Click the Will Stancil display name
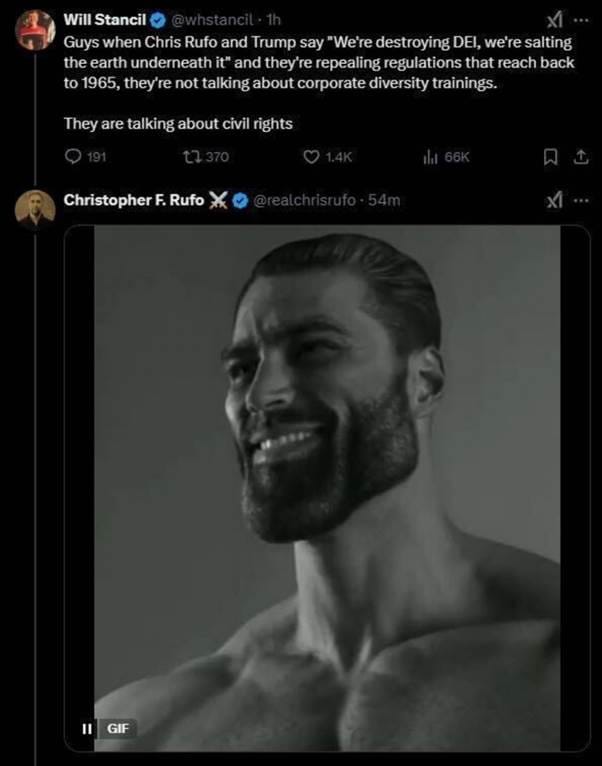Viewport: 602px width, 766px height. click(x=105, y=19)
